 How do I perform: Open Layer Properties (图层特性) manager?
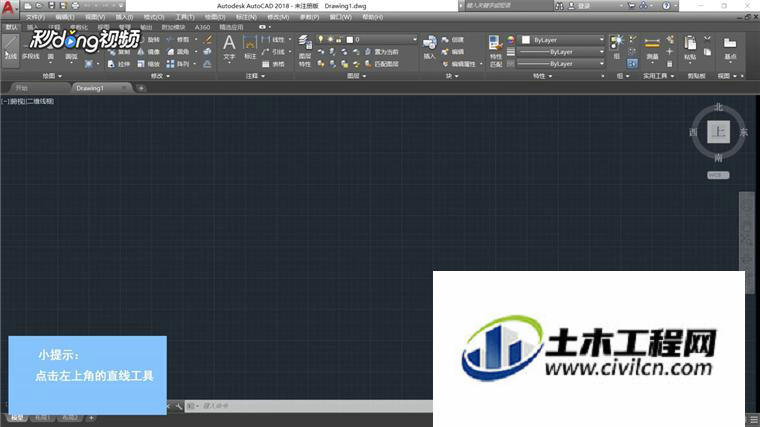point(304,51)
